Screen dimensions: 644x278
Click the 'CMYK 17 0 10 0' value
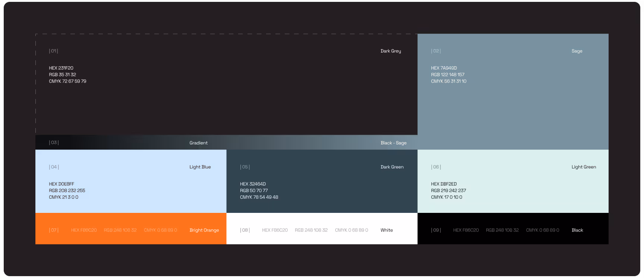click(x=446, y=197)
